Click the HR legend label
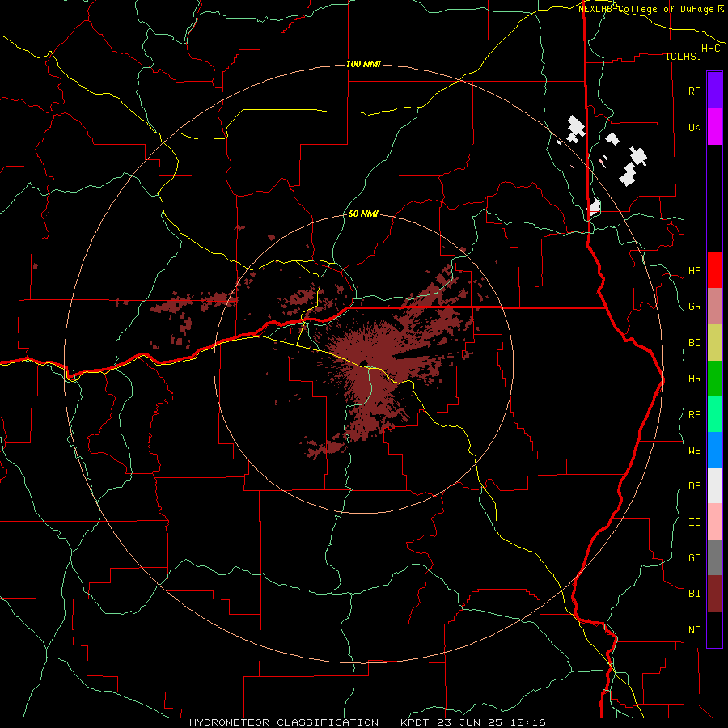 (694, 379)
